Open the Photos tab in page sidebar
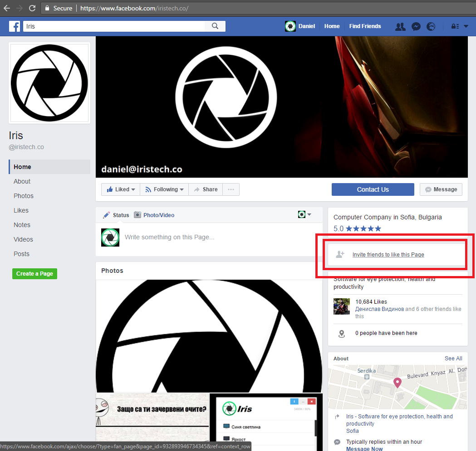Image resolution: width=476 pixels, height=451 pixels. click(24, 196)
